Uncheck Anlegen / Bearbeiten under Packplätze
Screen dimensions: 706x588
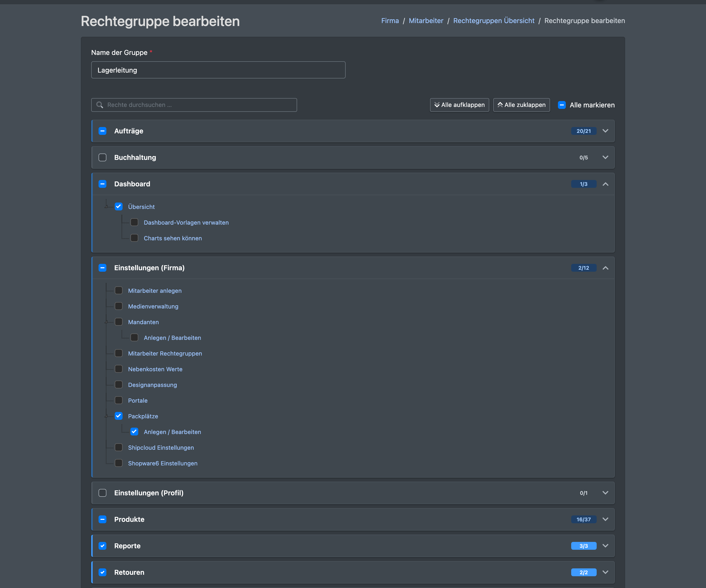(x=134, y=432)
